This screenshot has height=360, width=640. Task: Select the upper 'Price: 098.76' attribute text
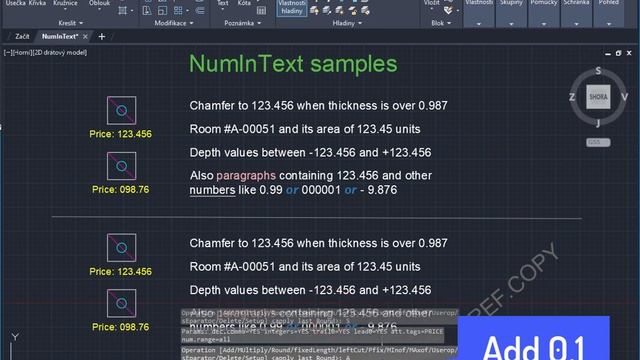120,189
